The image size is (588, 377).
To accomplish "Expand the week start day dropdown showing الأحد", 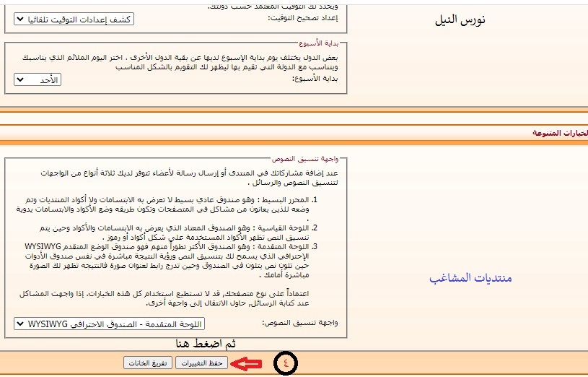I will coord(38,79).
